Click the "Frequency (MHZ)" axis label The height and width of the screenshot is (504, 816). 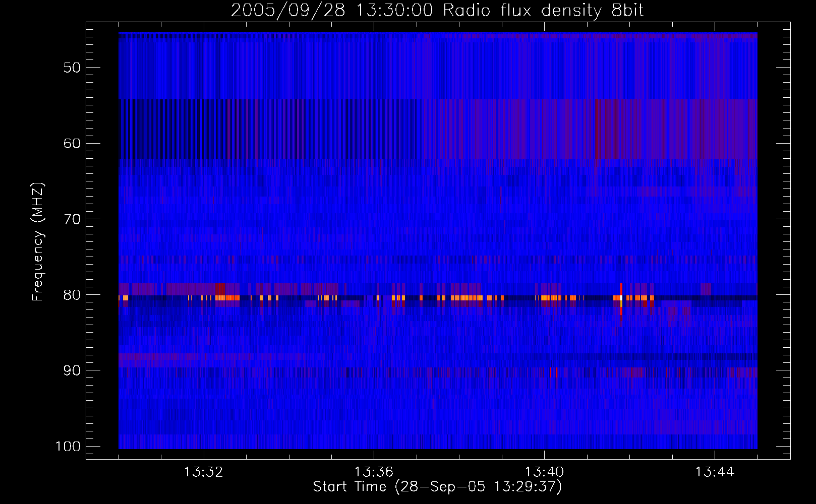[x=38, y=241]
